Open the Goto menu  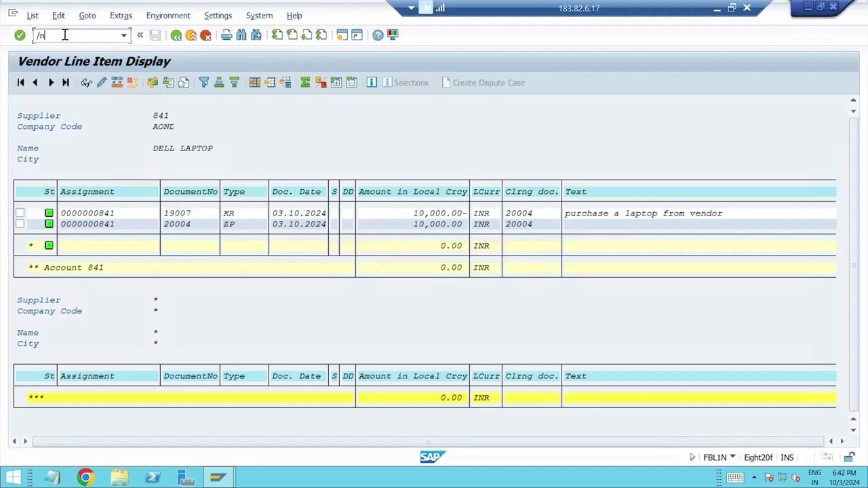[87, 16]
